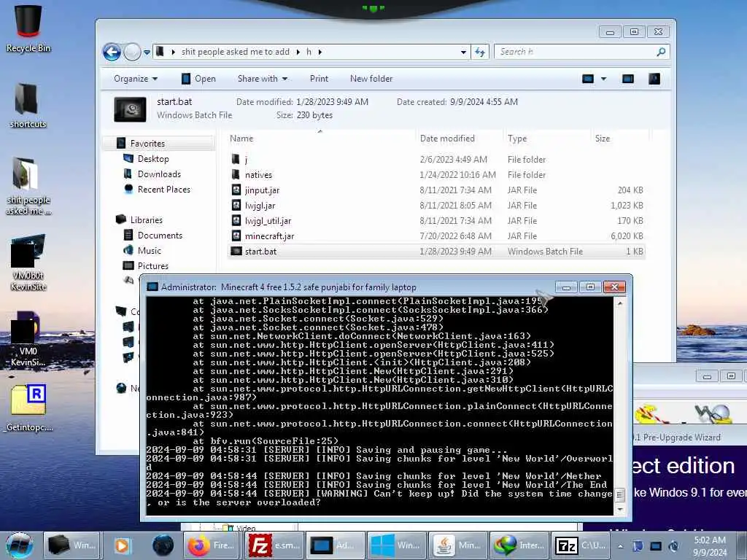
Task: Click New folder button
Action: pyautogui.click(x=371, y=79)
